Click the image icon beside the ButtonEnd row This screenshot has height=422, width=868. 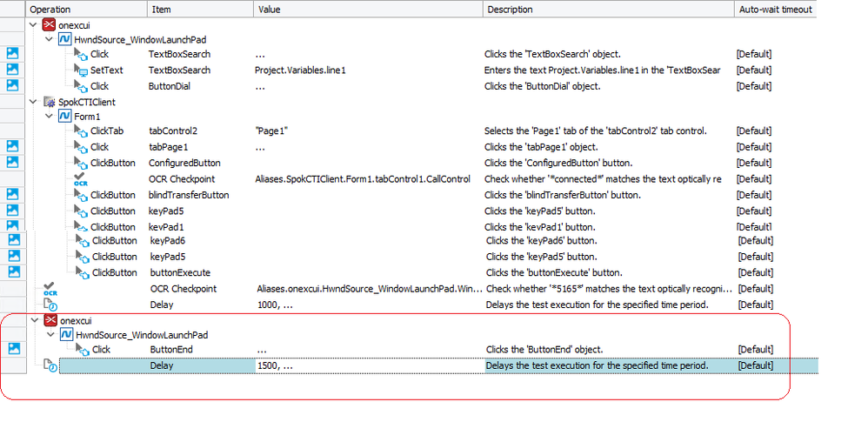(12, 350)
